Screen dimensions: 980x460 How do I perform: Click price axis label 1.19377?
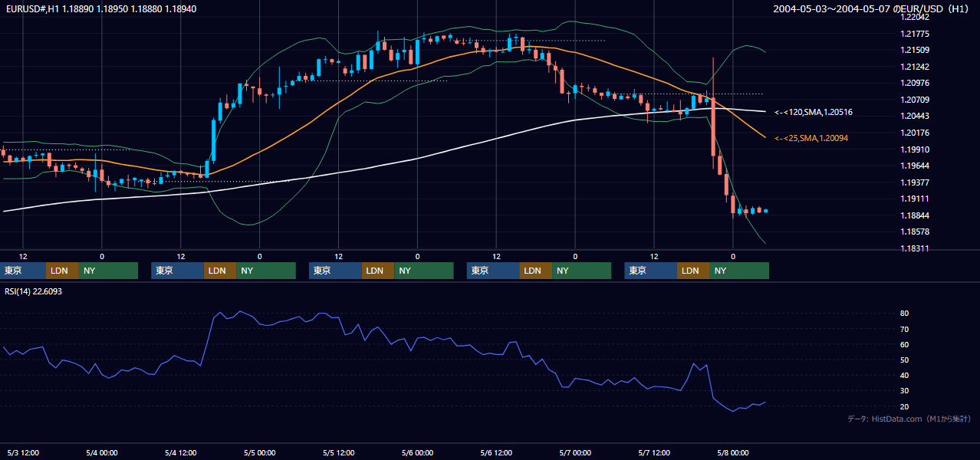915,182
